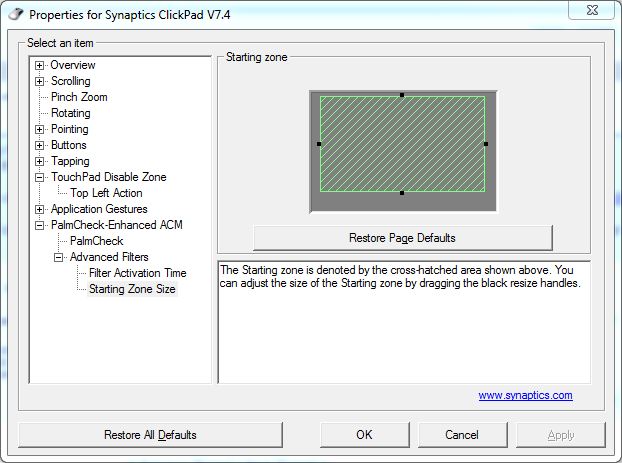Collapse the TouchPad Disable Zone node

point(39,177)
